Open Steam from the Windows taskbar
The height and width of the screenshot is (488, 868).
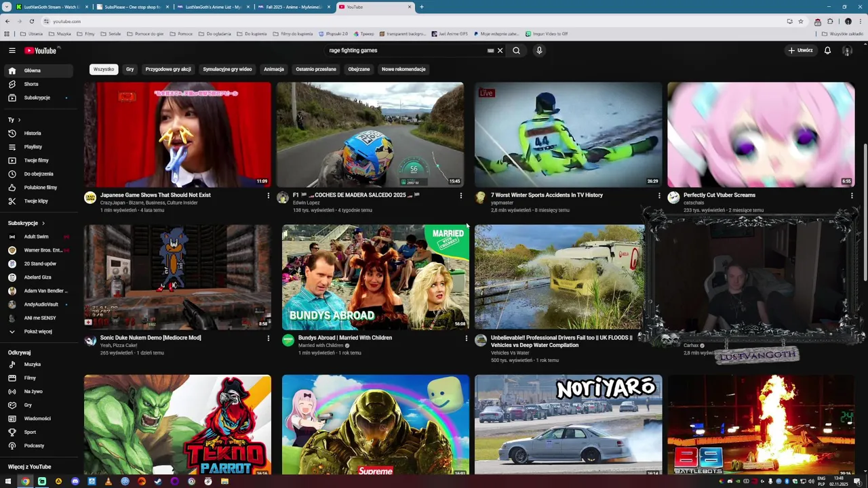158,481
